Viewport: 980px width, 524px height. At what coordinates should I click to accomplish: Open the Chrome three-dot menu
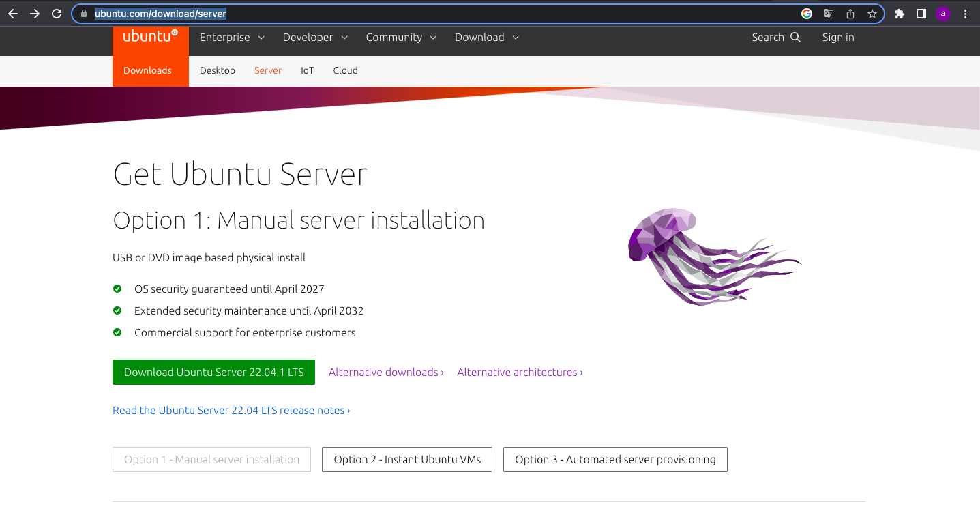tap(965, 14)
